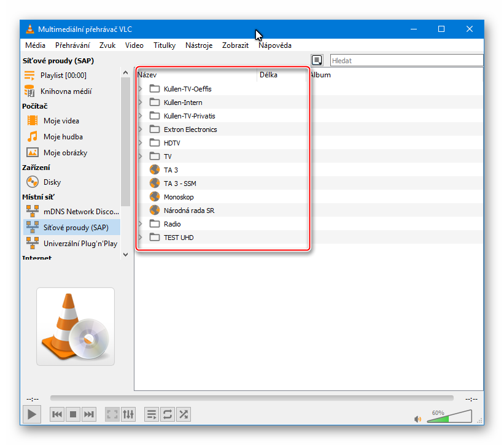Toggle loop/repeat mode
504x445 pixels.
point(167,414)
